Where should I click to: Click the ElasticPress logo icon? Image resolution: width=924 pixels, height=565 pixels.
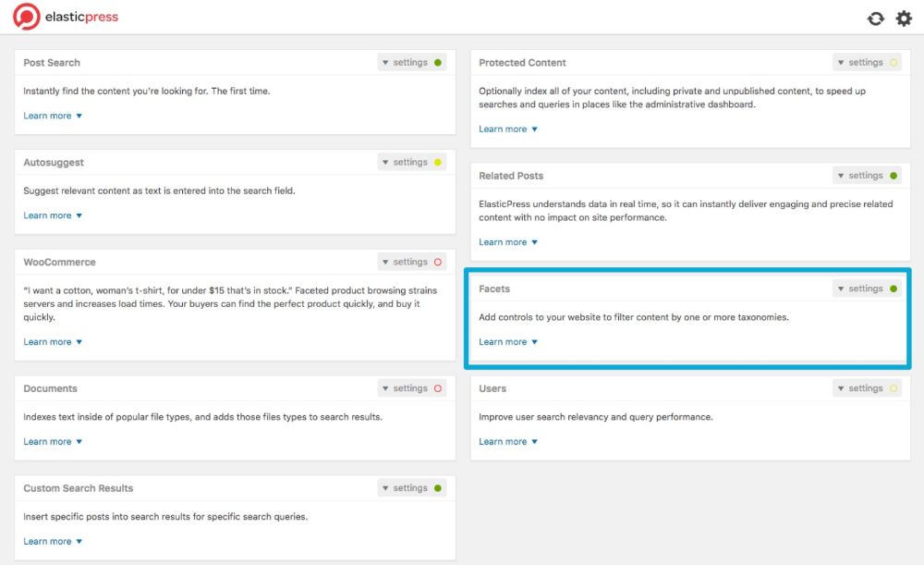tap(26, 16)
